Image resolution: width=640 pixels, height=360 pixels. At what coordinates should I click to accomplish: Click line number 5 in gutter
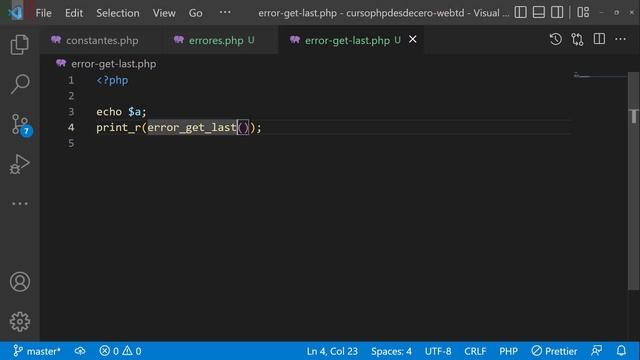71,143
